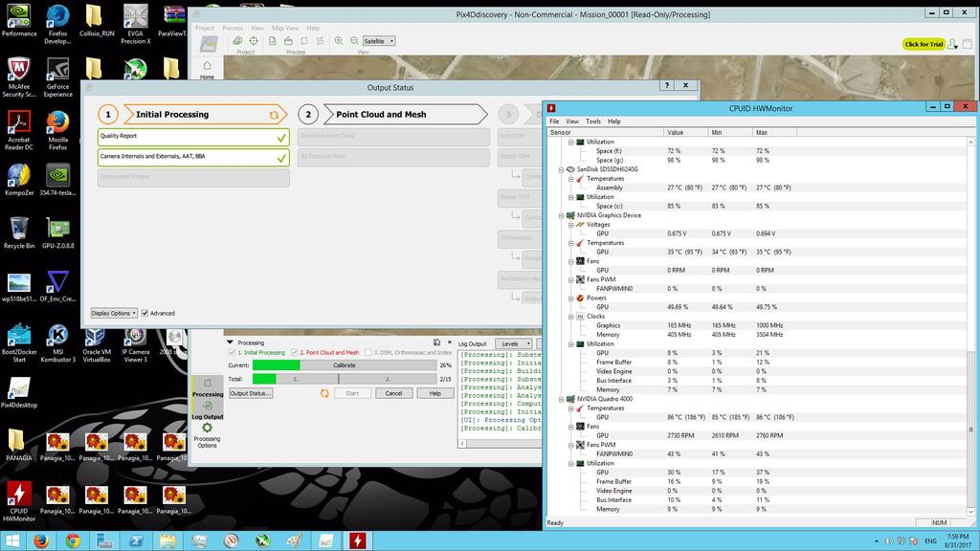This screenshot has width=980, height=551.
Task: Open the File menu in HWMonitor
Action: tap(554, 121)
